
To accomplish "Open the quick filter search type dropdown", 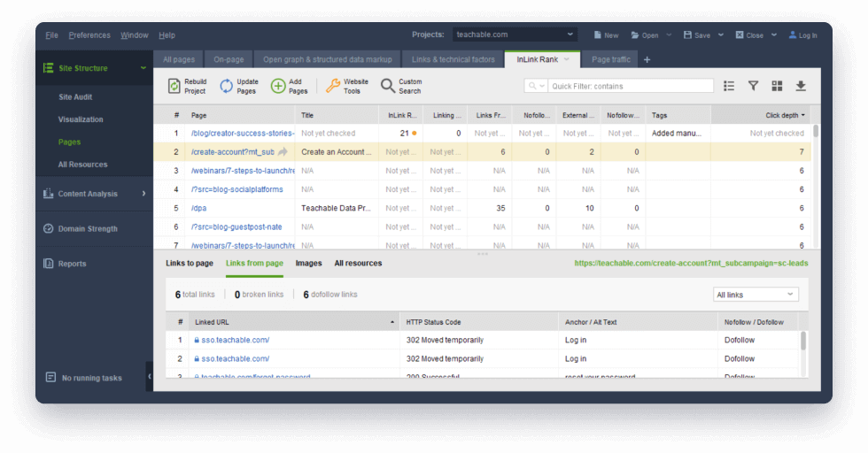I will 537,86.
